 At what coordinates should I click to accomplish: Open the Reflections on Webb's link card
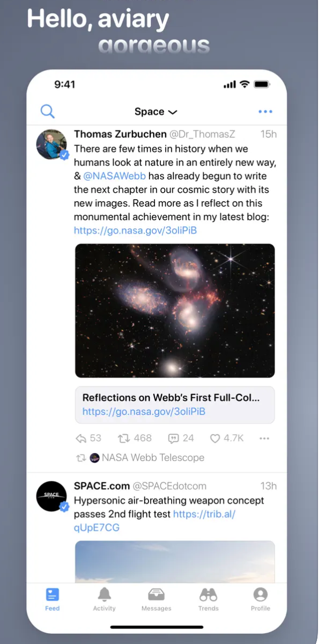tap(175, 405)
